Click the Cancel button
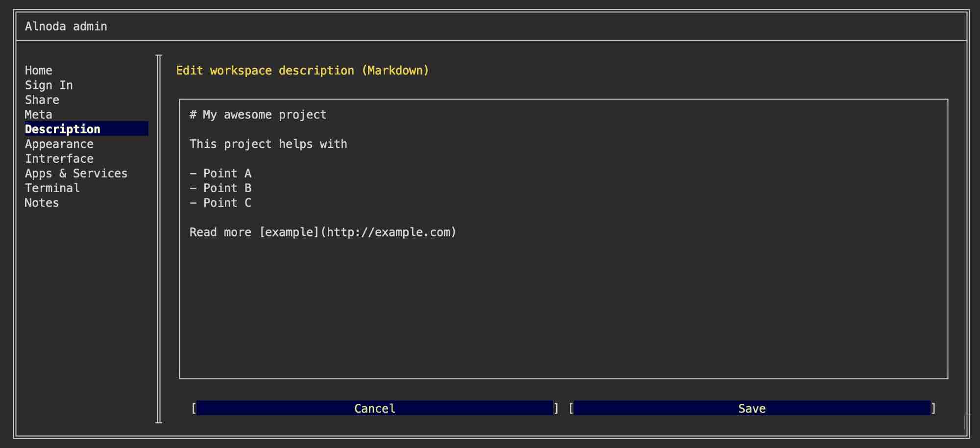Image resolution: width=980 pixels, height=448 pixels. (375, 408)
